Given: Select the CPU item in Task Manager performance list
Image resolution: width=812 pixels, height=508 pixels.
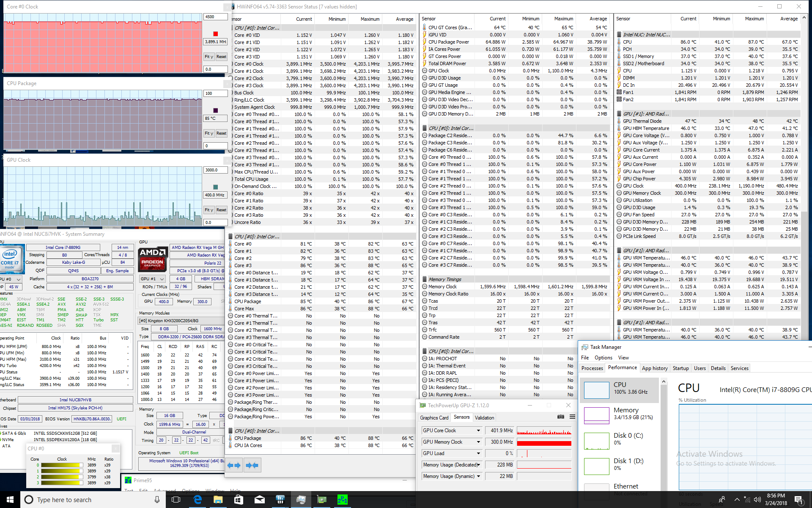Looking at the screenshot, I should point(620,390).
